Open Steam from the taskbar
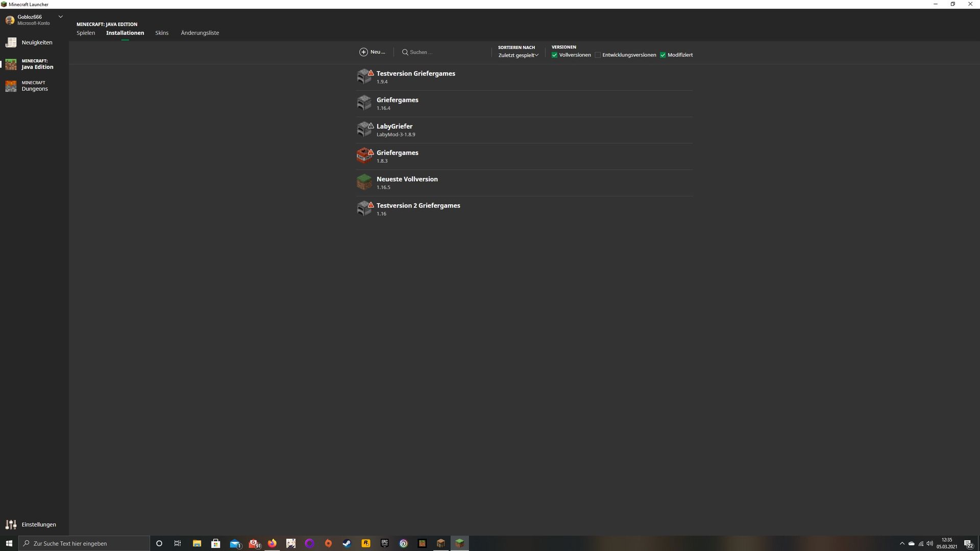This screenshot has height=551, width=980. pos(347,543)
